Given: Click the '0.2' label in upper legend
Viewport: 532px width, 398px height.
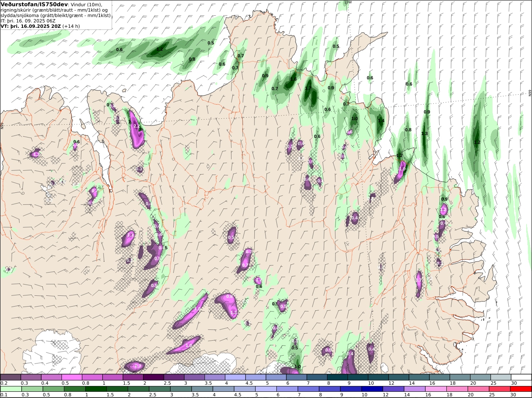Looking at the screenshot, I should coord(4,383).
